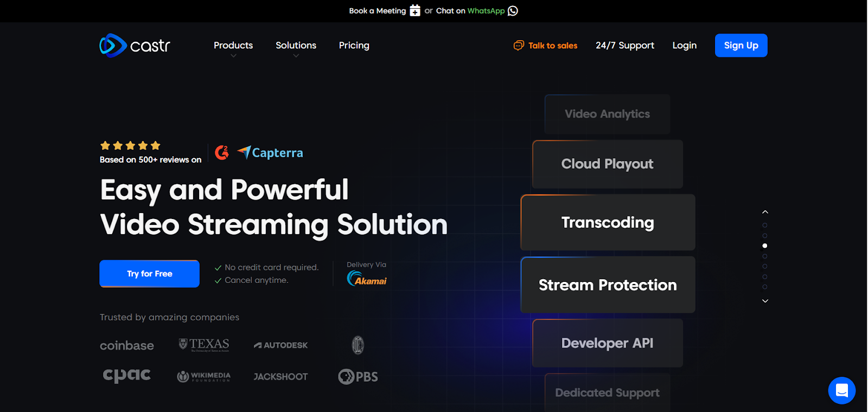Click the up arrow of the feature carousel
This screenshot has height=412, width=868.
765,212
